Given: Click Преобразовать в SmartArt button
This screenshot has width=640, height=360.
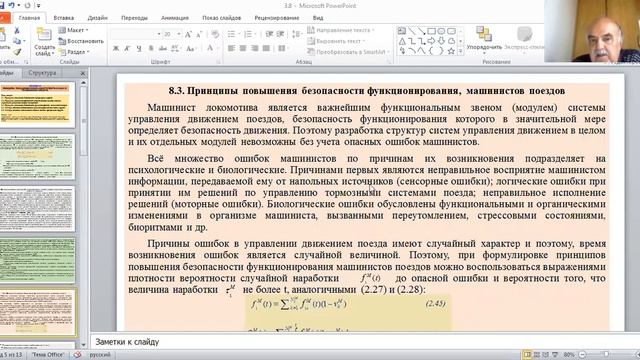Looking at the screenshot, I should [x=349, y=52].
